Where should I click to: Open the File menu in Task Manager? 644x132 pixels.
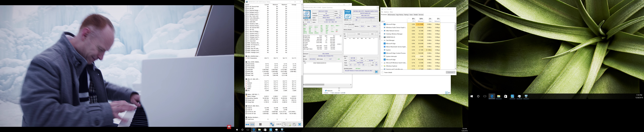pyautogui.click(x=382, y=12)
